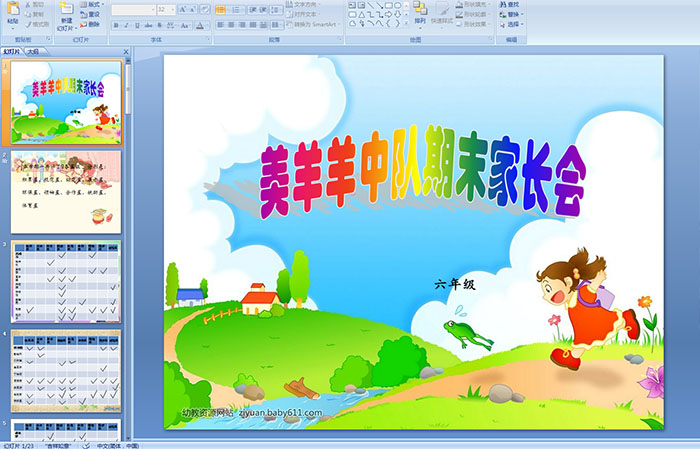Viewport: 700px width, 449px height.
Task: Select the Rectangle shape
Action: [389, 5]
